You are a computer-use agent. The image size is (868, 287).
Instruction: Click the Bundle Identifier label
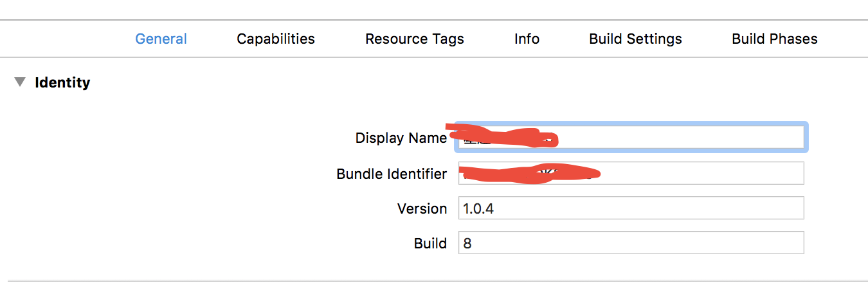pyautogui.click(x=392, y=174)
